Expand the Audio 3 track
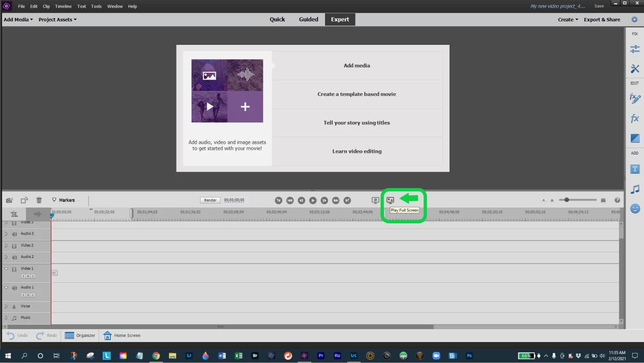 click(6, 234)
